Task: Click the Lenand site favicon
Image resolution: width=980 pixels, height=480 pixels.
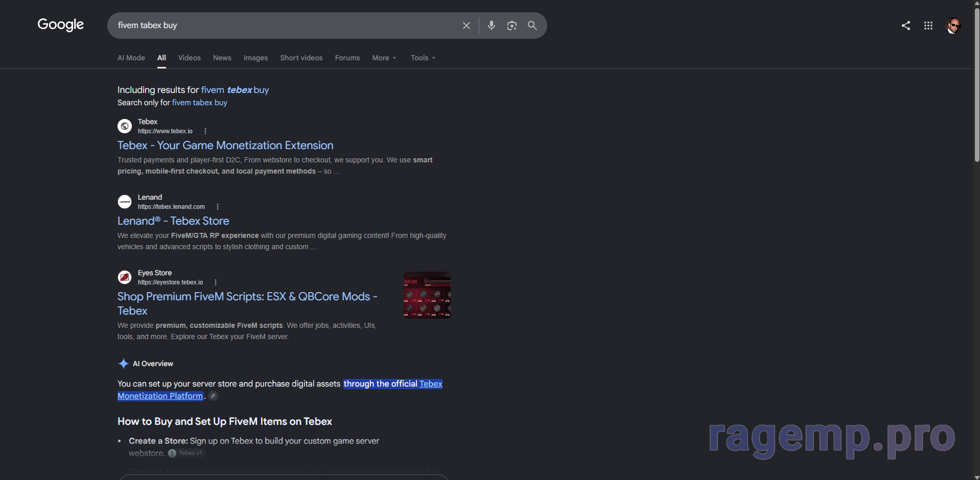Action: pos(125,202)
